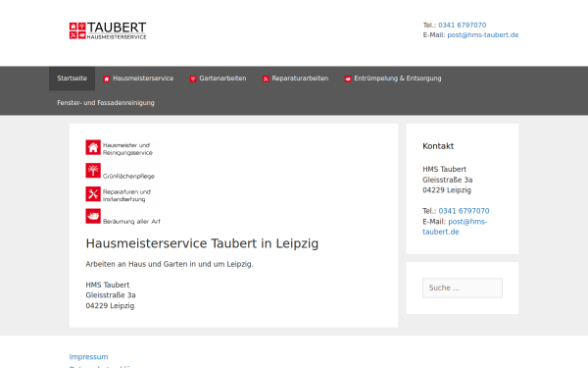Image resolution: width=588 pixels, height=368 pixels.
Task: Click the Kontakt sidebar heading
Action: pyautogui.click(x=438, y=146)
